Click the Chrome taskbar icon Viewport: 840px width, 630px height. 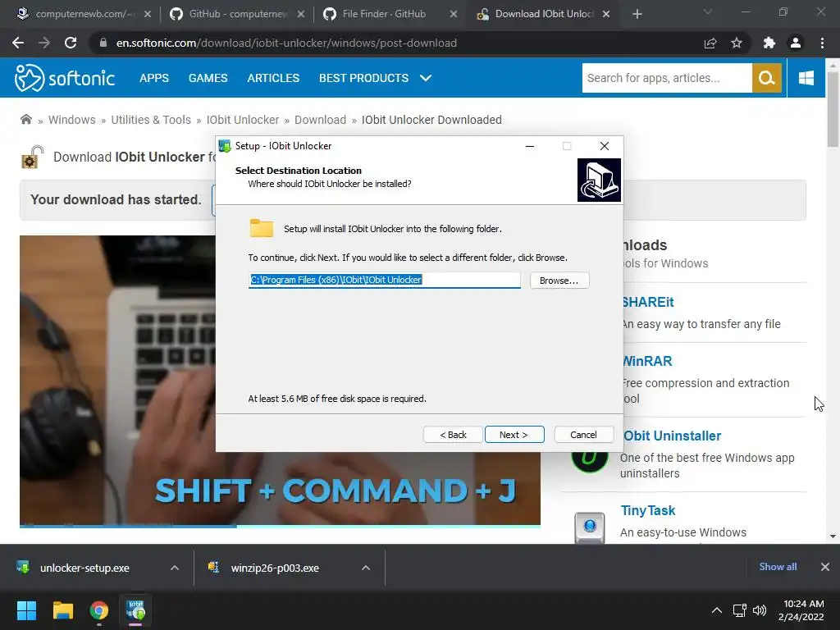coord(99,610)
